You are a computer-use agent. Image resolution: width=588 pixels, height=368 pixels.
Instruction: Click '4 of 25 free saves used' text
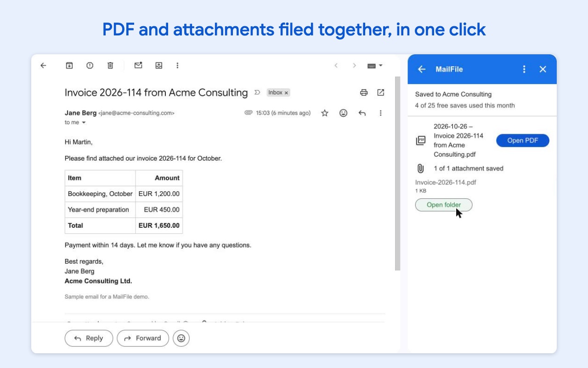tap(465, 105)
